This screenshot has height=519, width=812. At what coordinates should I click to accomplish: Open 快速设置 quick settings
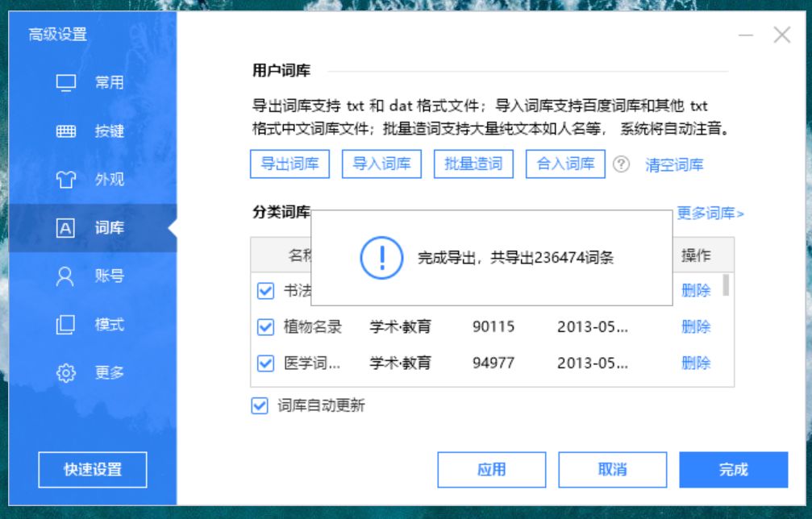point(94,468)
